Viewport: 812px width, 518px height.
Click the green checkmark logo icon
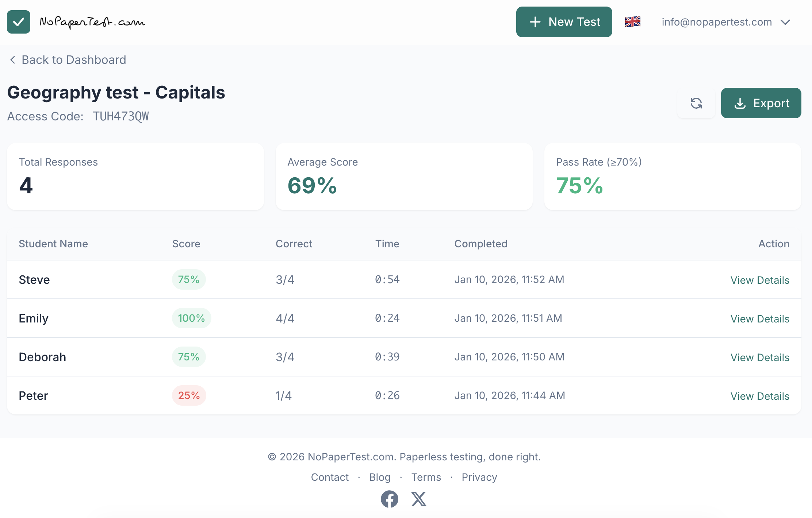coord(19,22)
